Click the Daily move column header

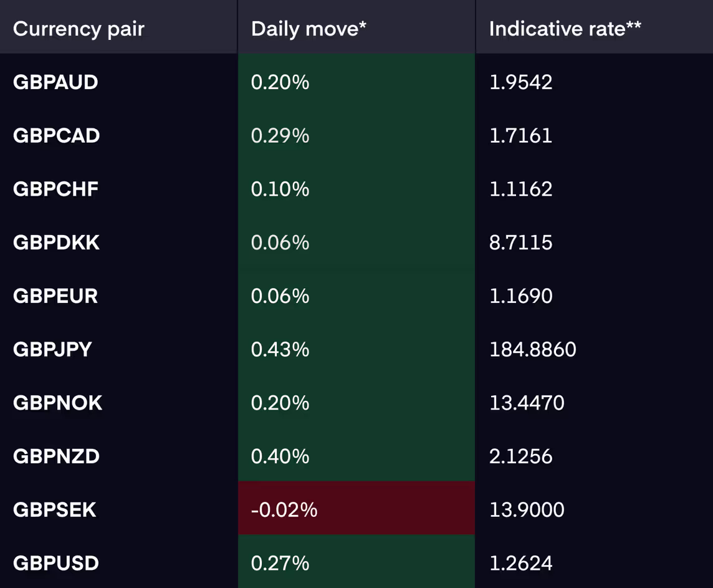pyautogui.click(x=309, y=29)
